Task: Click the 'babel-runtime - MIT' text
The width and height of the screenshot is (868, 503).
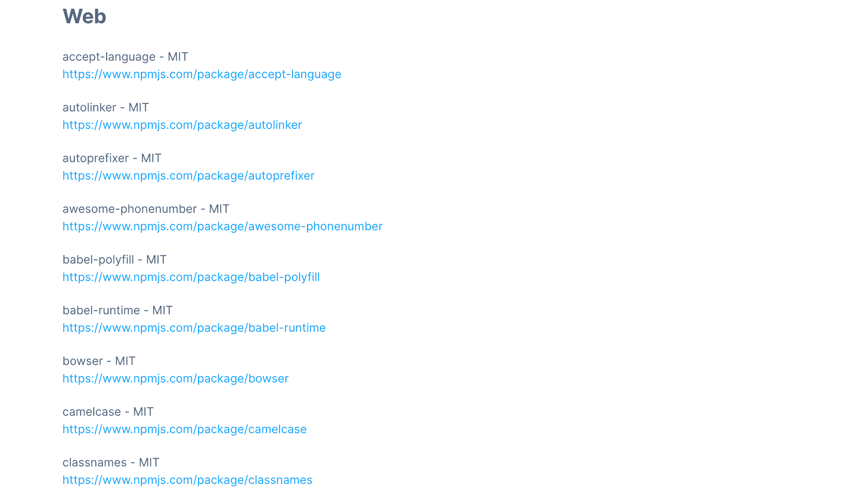Action: [117, 311]
